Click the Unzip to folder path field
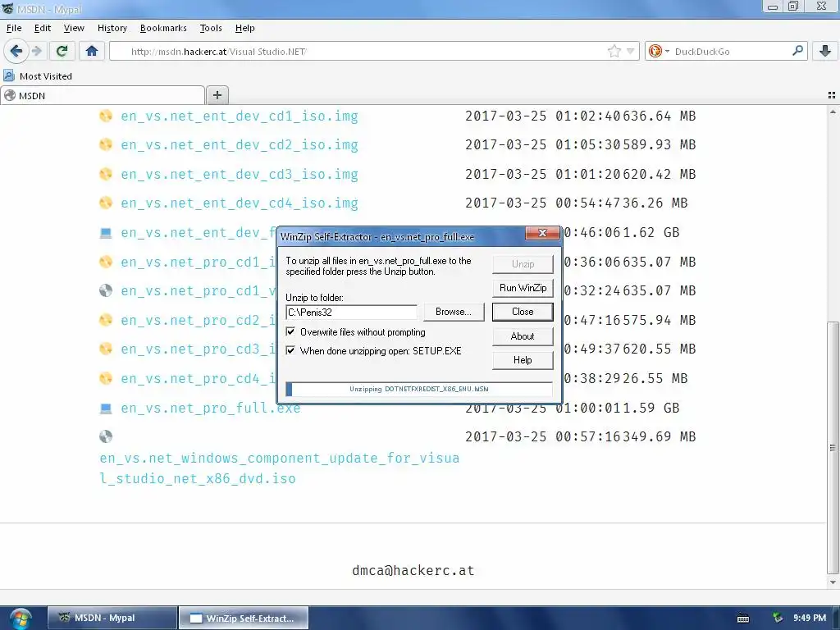 tap(351, 313)
